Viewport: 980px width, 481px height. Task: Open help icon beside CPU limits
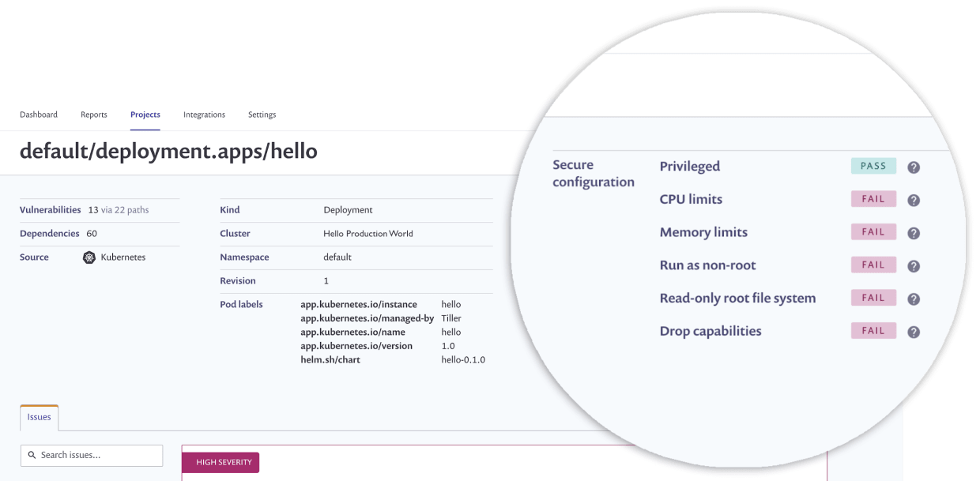pyautogui.click(x=914, y=201)
